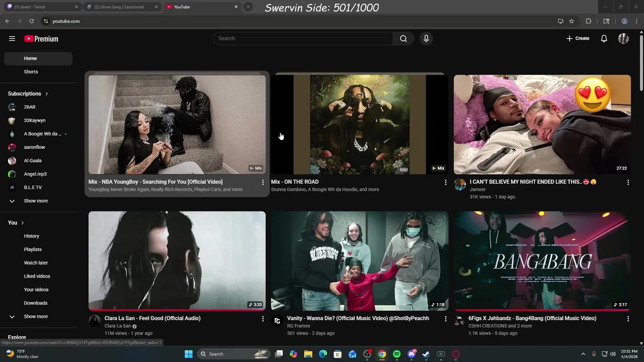Open Chrome three-dot menu
The height and width of the screenshot is (362, 644).
(x=637, y=21)
